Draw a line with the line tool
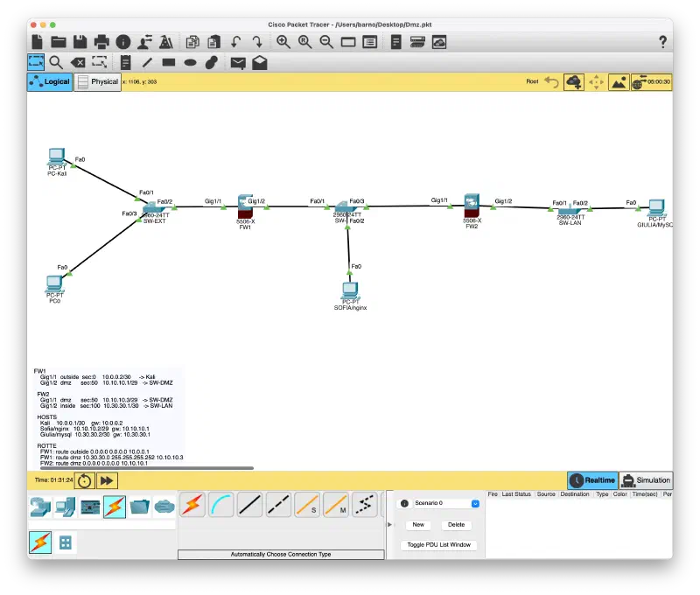 click(x=147, y=62)
